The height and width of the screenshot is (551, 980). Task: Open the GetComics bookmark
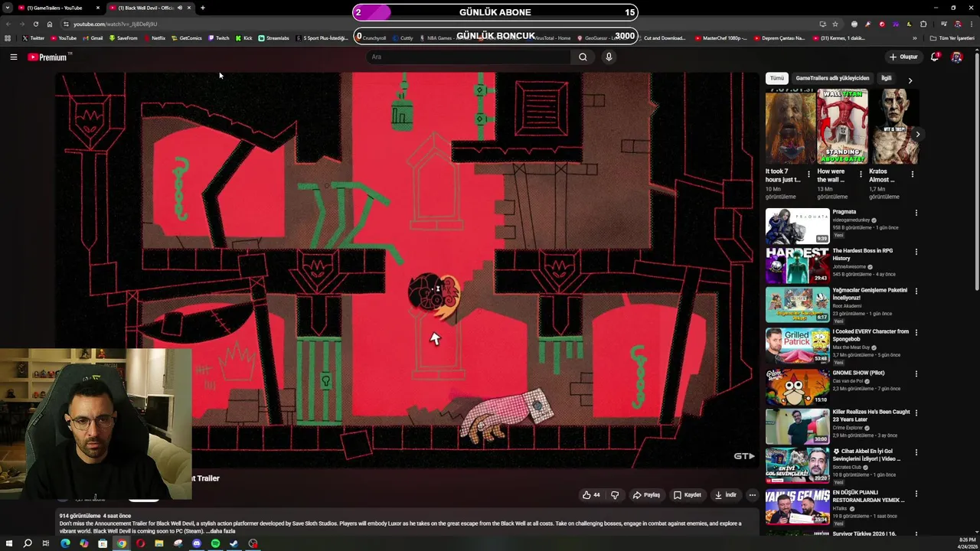click(186, 37)
